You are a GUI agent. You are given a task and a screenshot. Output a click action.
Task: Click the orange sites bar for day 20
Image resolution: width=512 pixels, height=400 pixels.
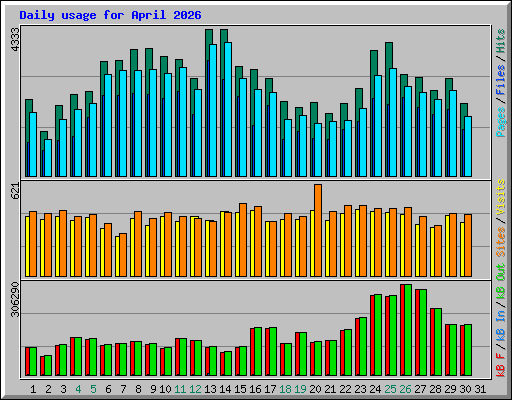coord(318,230)
